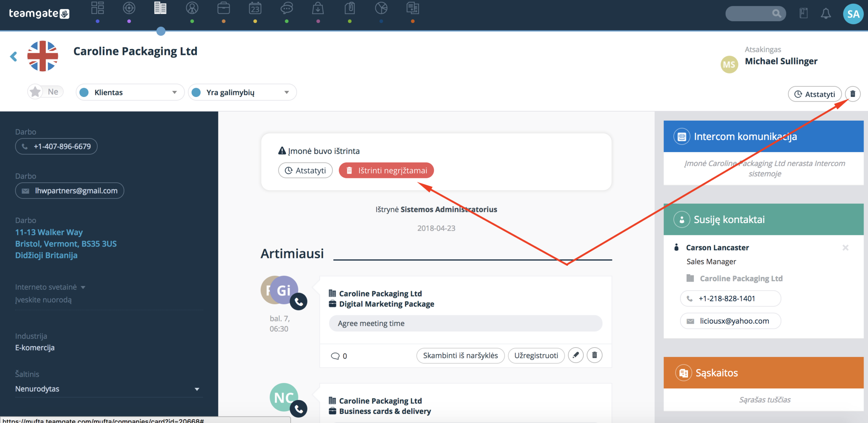Click the Užregistruoti button
868x423 pixels.
click(536, 355)
